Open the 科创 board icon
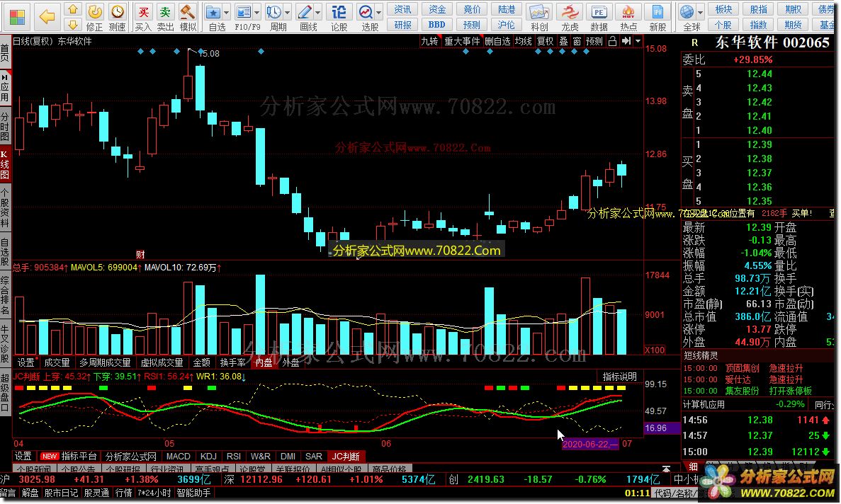This screenshot has width=841, height=504. point(539,17)
